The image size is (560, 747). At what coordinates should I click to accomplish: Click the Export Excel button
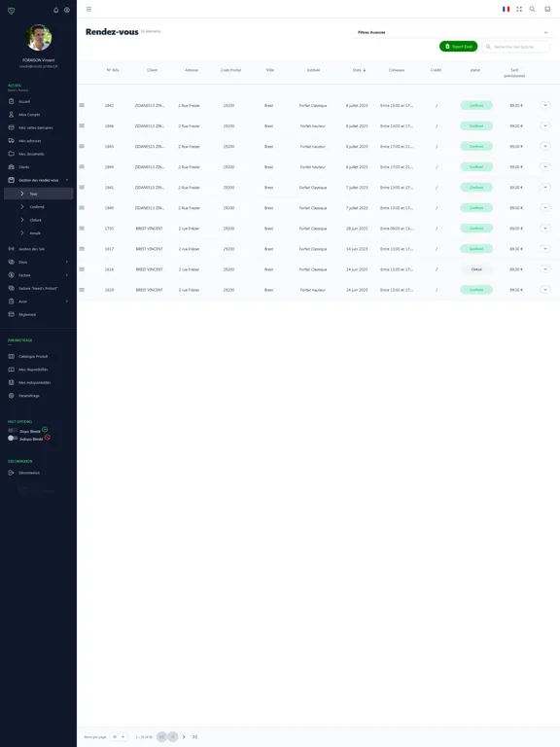click(458, 47)
